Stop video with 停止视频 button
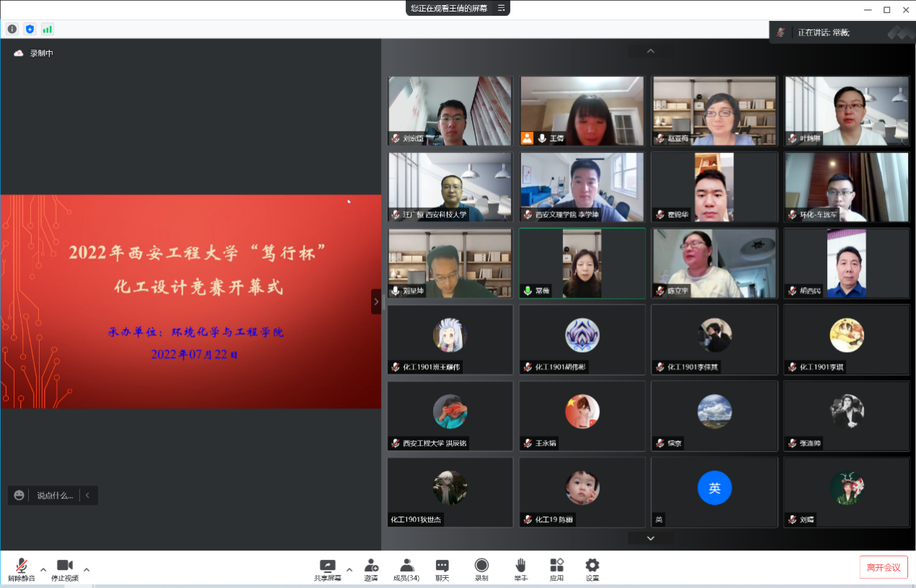 [65, 569]
